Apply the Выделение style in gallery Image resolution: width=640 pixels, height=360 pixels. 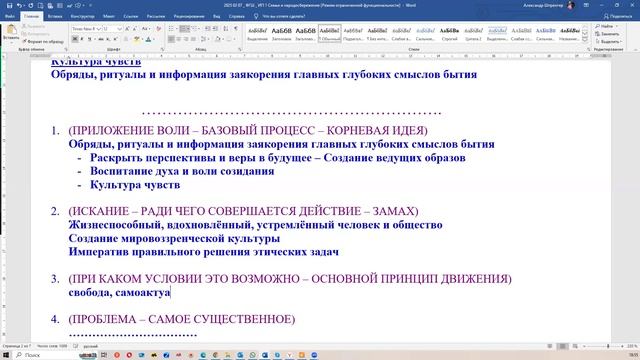[258, 33]
